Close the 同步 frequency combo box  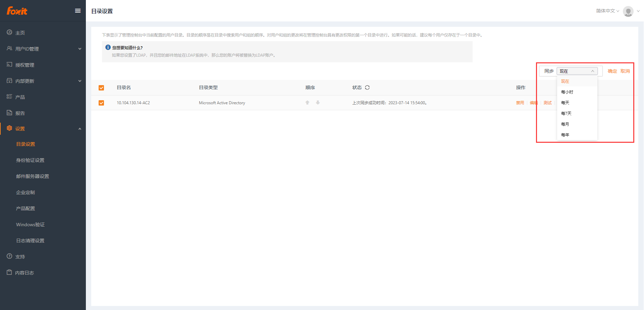click(577, 71)
